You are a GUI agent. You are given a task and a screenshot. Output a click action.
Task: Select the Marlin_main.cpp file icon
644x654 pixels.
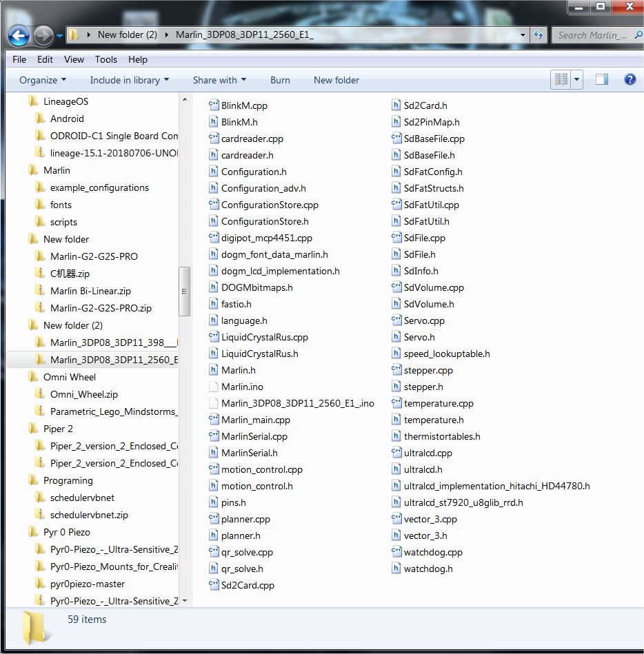pos(214,420)
